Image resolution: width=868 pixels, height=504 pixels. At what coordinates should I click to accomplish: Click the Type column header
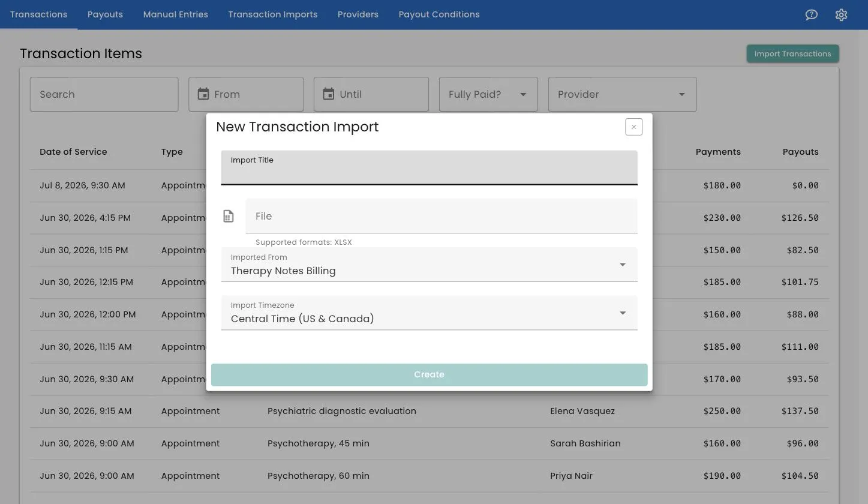172,152
